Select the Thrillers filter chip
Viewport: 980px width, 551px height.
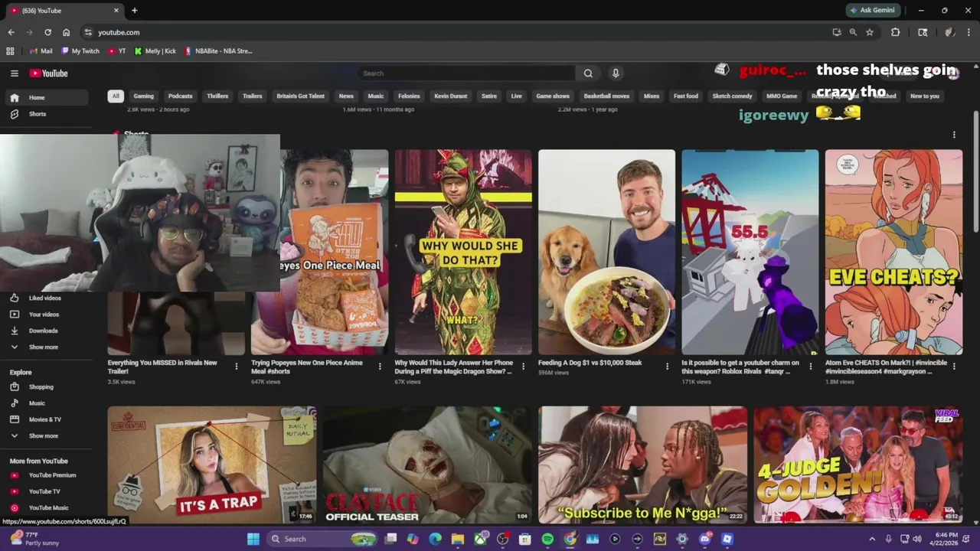(217, 96)
